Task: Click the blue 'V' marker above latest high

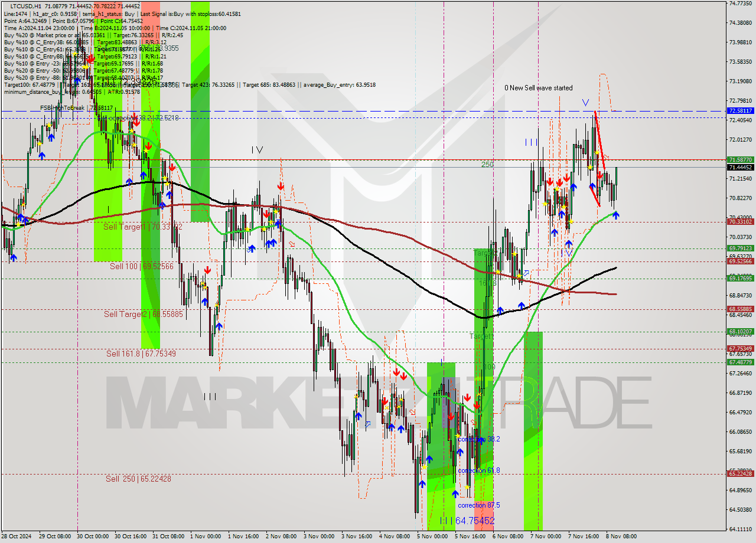Action: (585, 103)
